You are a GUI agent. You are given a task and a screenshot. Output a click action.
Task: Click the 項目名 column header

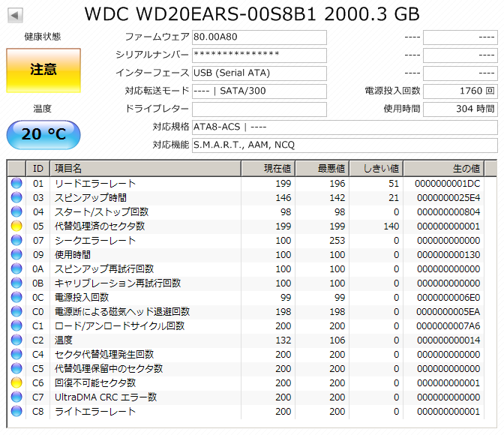click(x=145, y=169)
